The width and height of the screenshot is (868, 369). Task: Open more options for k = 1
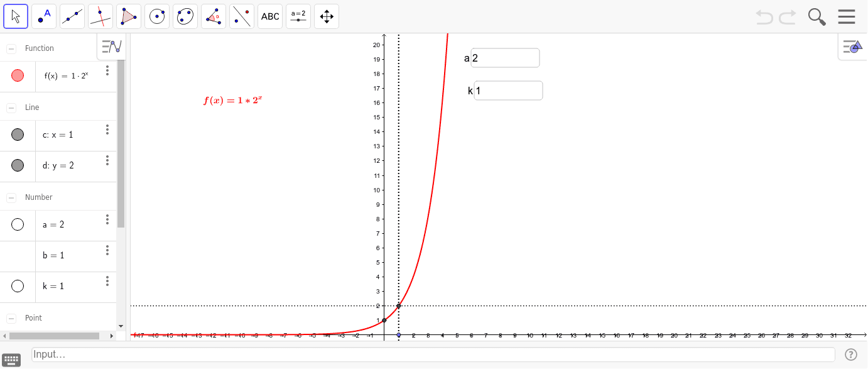107,281
